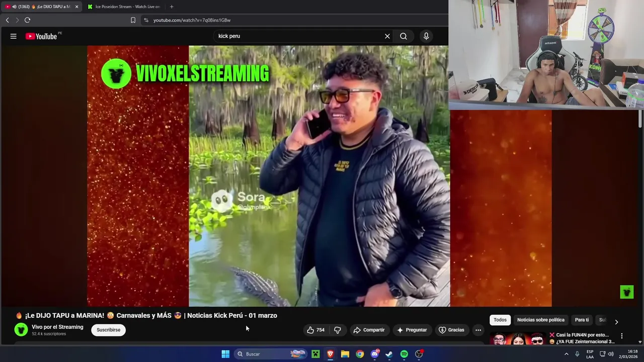The height and width of the screenshot is (362, 644).
Task: Subscribe with the Suscribirse button
Action: [109, 330]
